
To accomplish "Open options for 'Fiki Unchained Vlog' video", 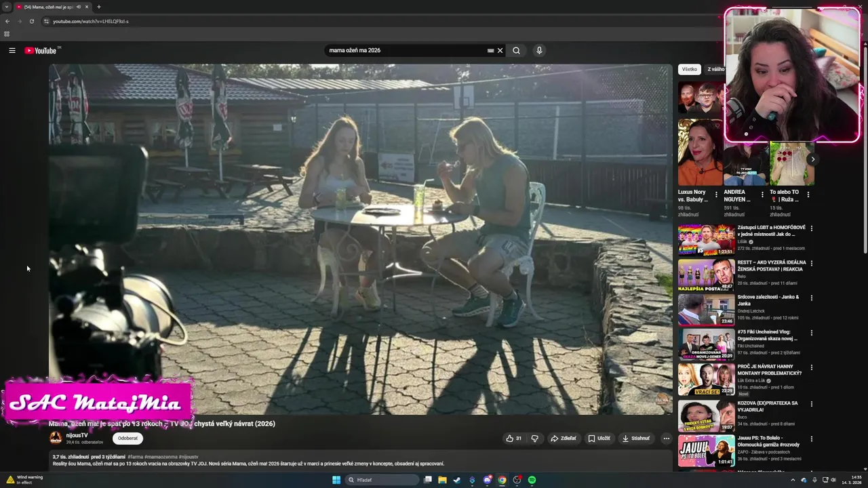I will [812, 333].
